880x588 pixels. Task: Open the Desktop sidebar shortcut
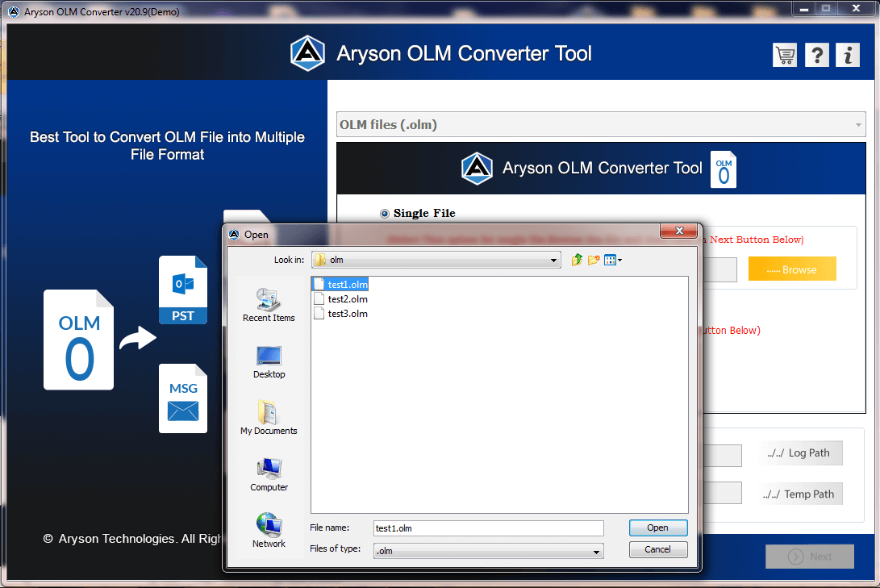269,361
